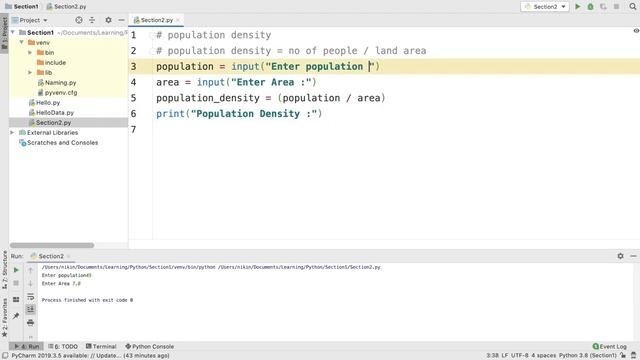The image size is (640, 360).
Task: Run with coverage icon in top toolbar
Action: pos(603,7)
